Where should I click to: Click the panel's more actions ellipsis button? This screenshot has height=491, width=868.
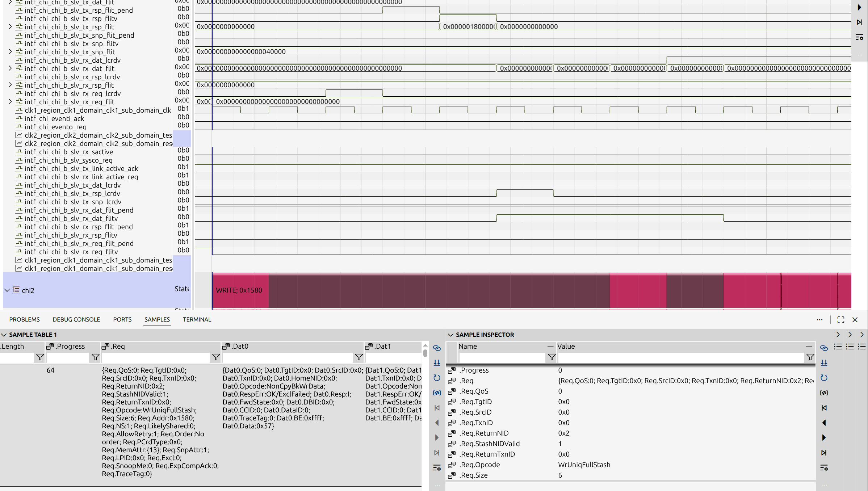[819, 319]
